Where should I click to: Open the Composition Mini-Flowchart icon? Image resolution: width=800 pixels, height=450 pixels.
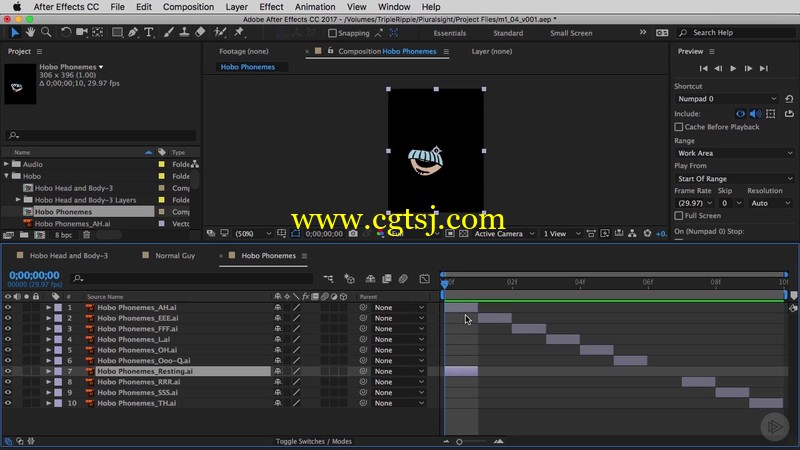328,279
